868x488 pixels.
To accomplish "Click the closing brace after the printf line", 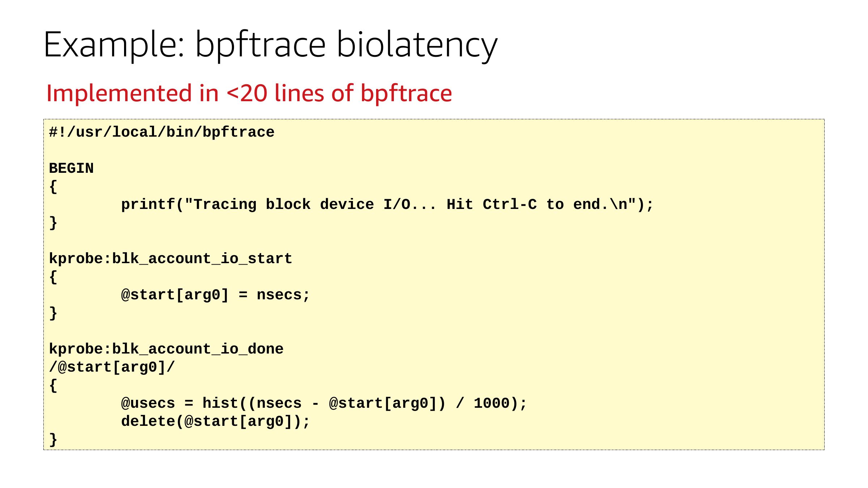I will click(x=53, y=223).
